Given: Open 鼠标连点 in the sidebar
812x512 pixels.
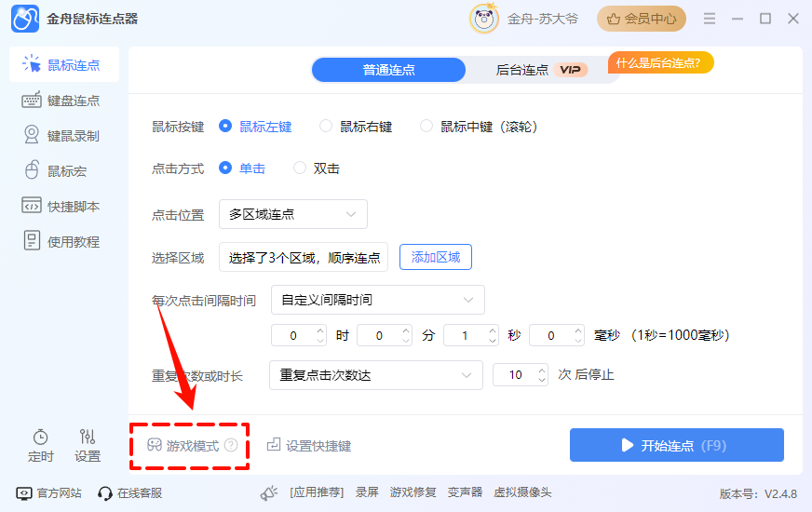Looking at the screenshot, I should (64, 65).
